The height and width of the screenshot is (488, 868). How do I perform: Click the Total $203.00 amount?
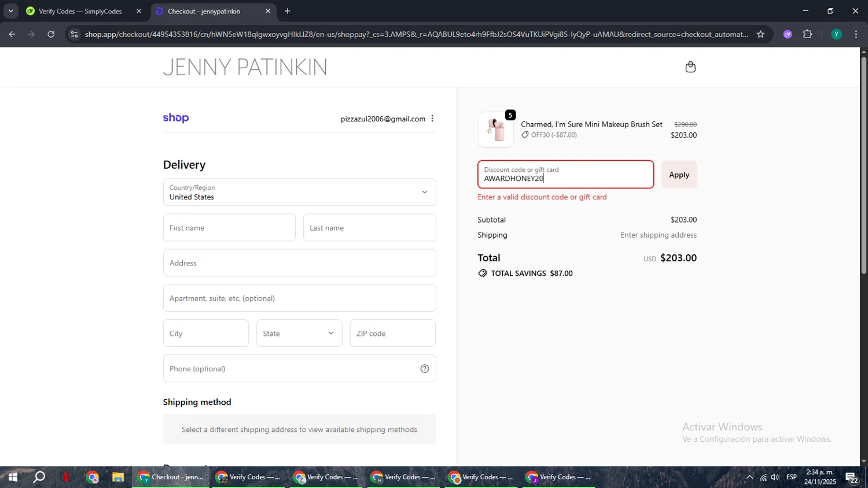(x=678, y=258)
